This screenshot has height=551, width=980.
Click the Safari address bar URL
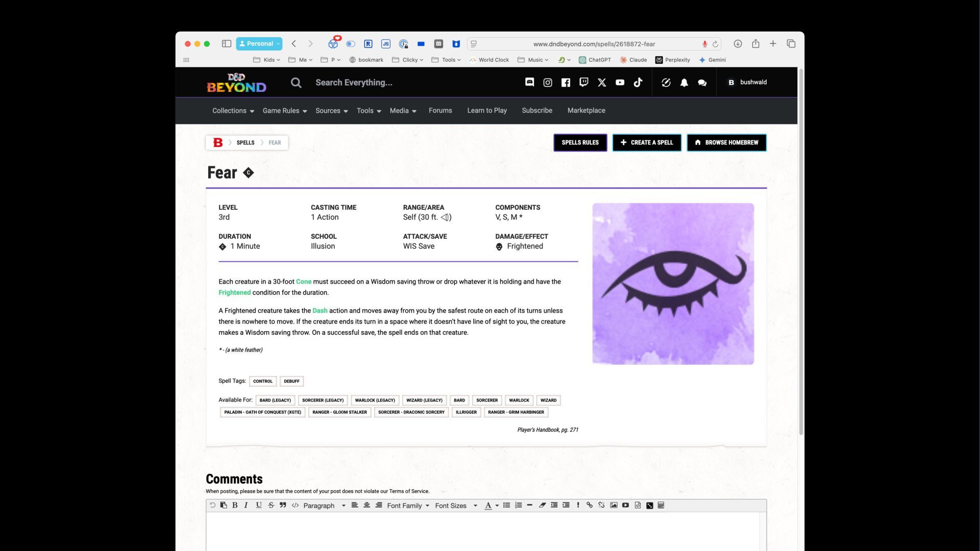click(x=594, y=44)
